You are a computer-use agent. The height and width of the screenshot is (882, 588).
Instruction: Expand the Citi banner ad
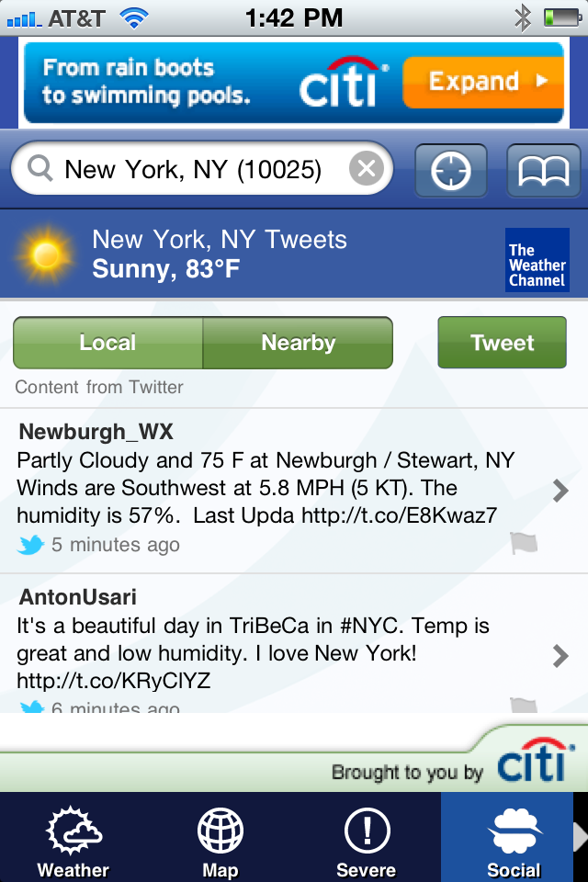tap(481, 82)
